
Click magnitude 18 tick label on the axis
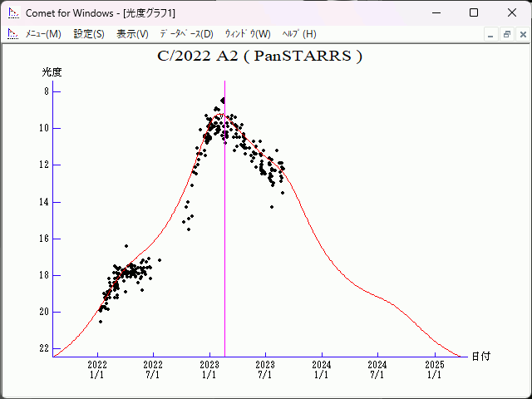pyautogui.click(x=44, y=275)
